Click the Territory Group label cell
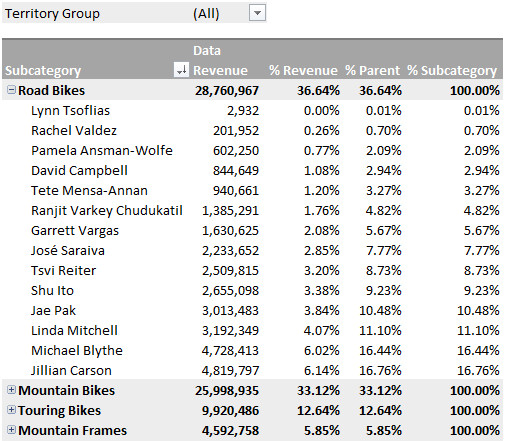The image size is (506, 441). (52, 14)
